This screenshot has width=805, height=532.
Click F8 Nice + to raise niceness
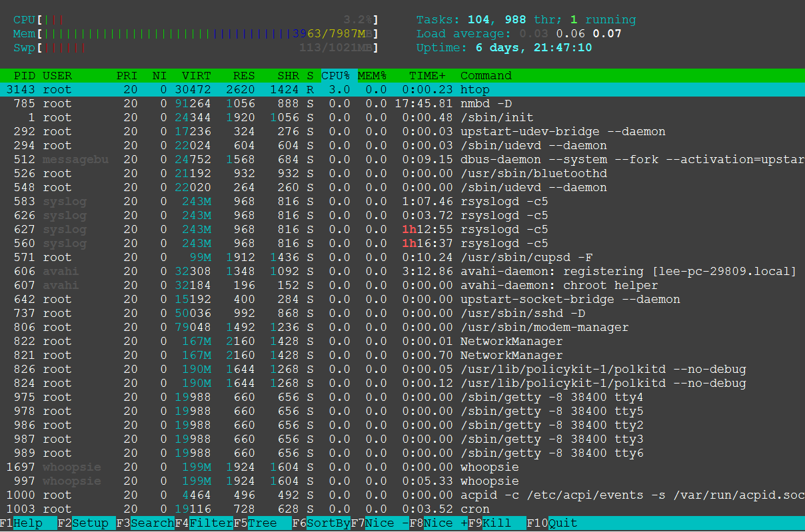tap(438, 523)
